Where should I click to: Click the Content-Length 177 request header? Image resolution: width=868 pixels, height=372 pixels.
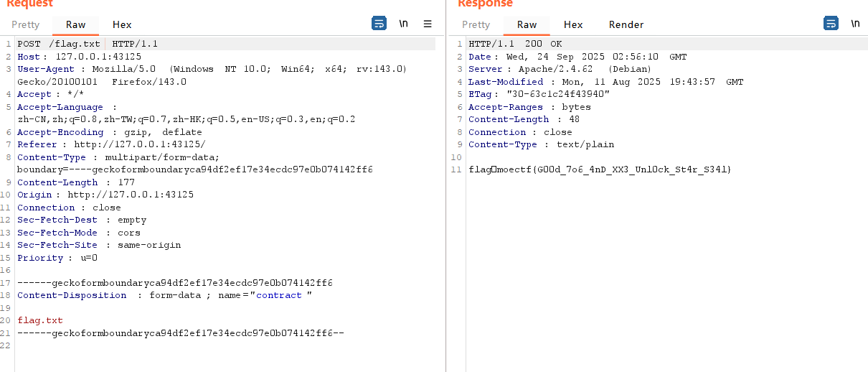tap(76, 182)
